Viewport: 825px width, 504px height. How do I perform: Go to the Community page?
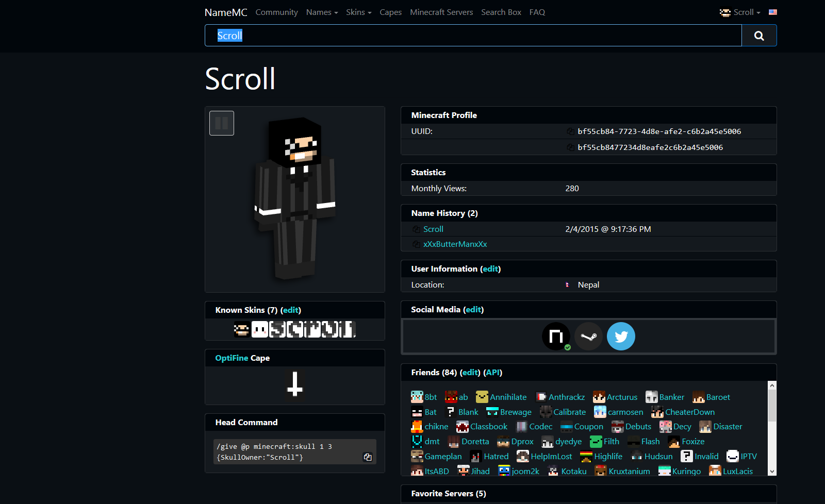tap(277, 12)
